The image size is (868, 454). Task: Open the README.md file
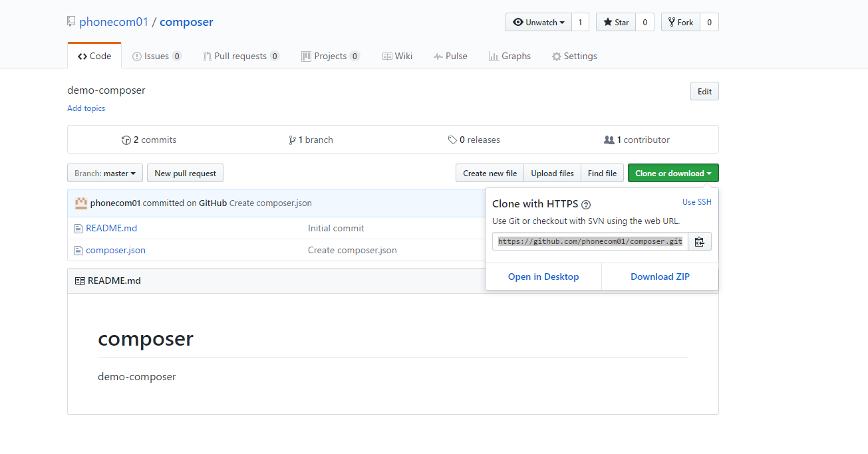tap(111, 228)
